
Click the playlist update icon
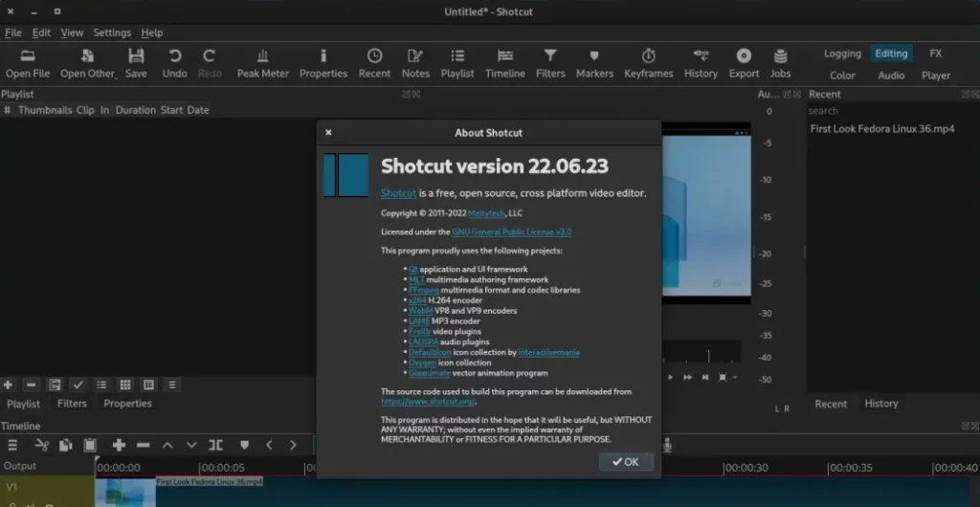click(55, 385)
